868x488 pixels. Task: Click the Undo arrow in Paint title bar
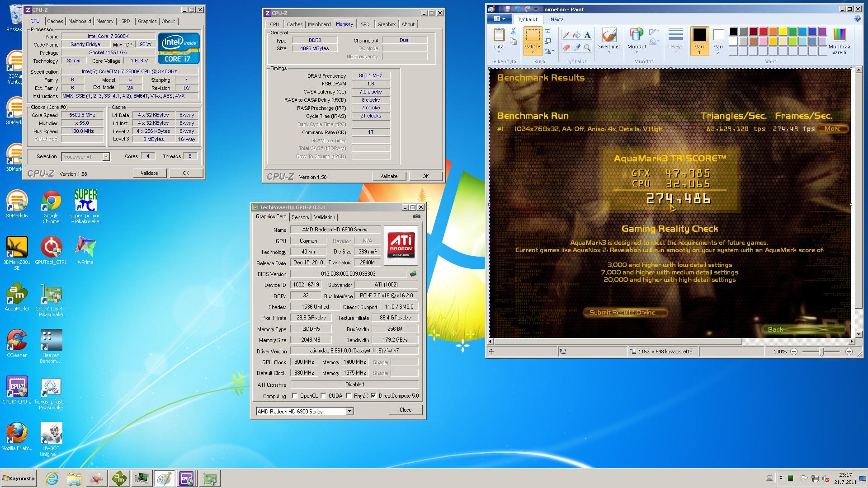(517, 9)
